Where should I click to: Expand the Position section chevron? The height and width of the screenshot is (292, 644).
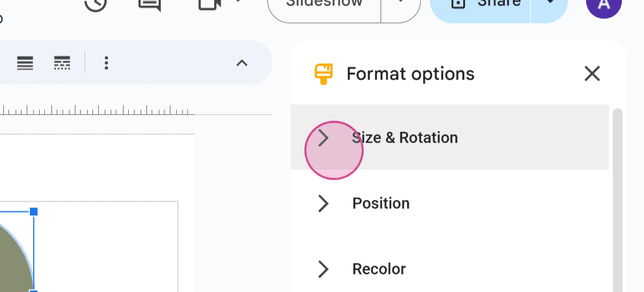pos(324,204)
